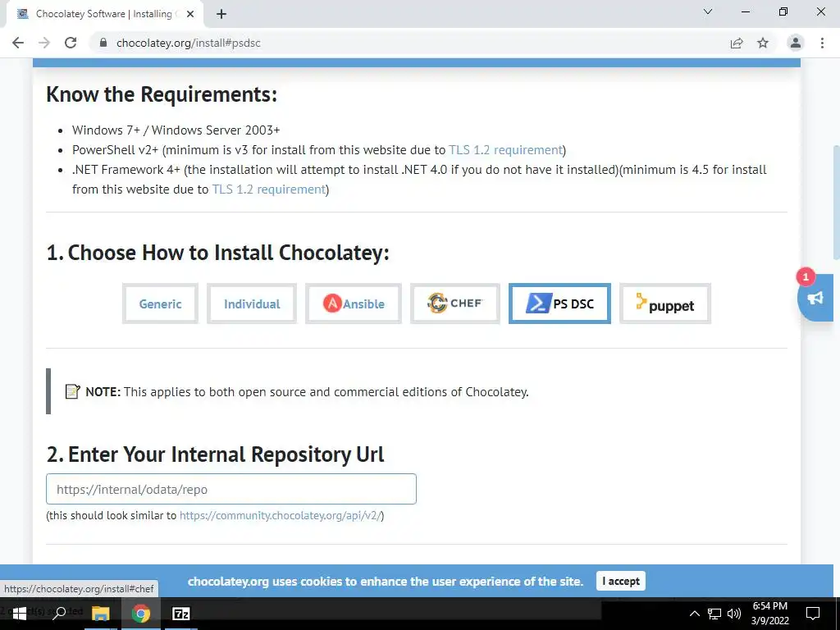Choose the Generic install method

coord(160,304)
